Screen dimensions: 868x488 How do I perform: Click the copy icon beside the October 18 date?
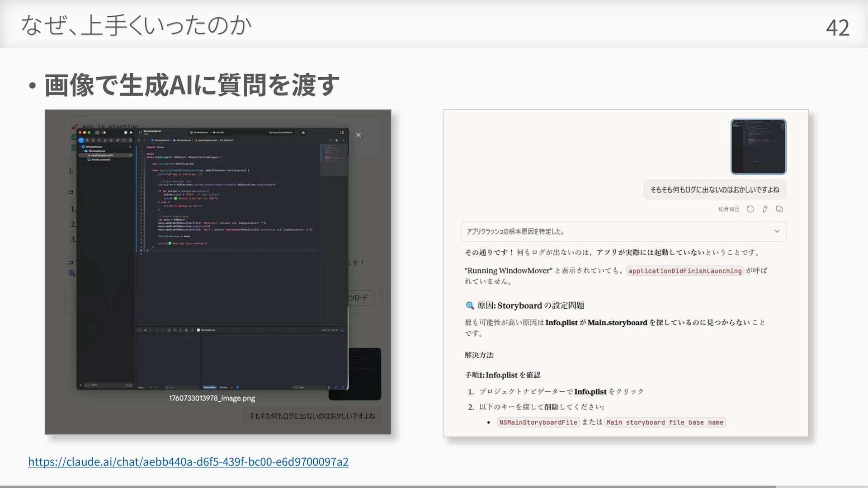point(779,209)
